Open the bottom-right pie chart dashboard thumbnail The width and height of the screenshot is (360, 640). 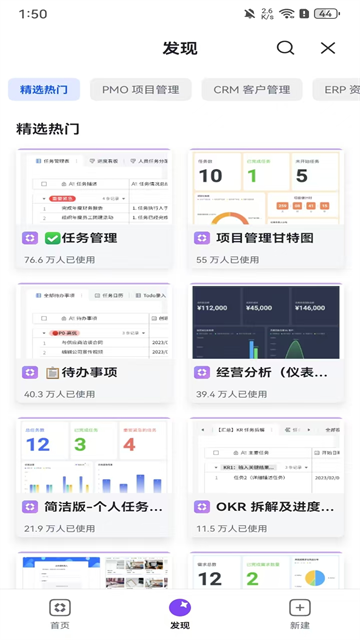coord(266,571)
